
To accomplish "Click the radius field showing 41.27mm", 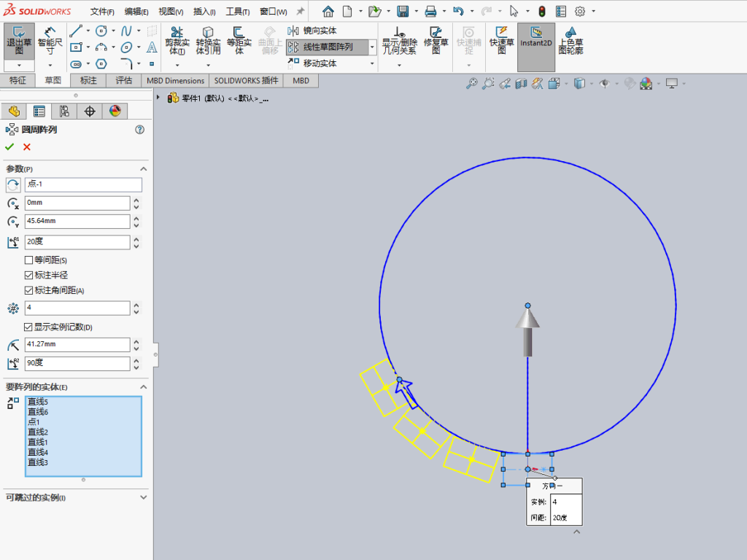I will [x=77, y=344].
